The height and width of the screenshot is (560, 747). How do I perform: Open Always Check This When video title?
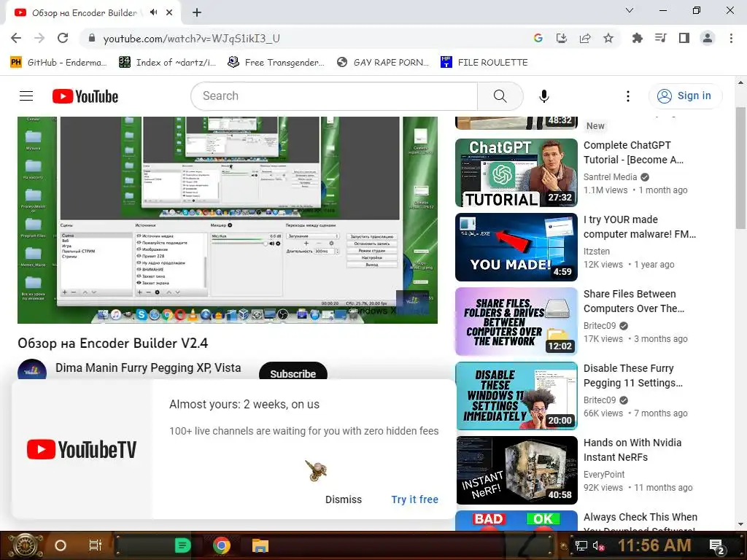click(640, 522)
